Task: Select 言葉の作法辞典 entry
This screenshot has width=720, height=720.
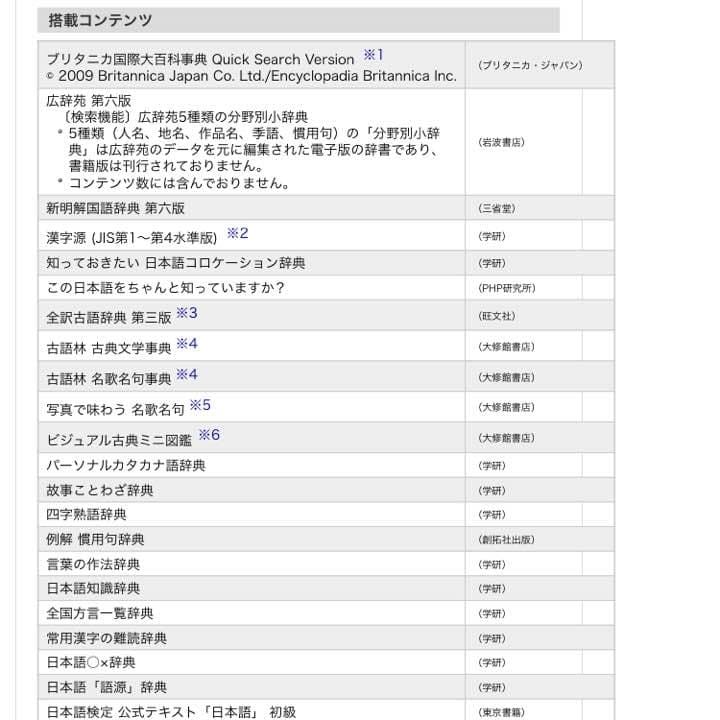Action: [x=93, y=564]
